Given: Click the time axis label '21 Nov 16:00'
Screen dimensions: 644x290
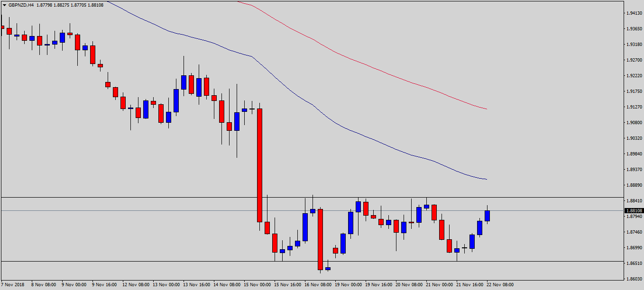Looking at the screenshot, I should point(469,285).
